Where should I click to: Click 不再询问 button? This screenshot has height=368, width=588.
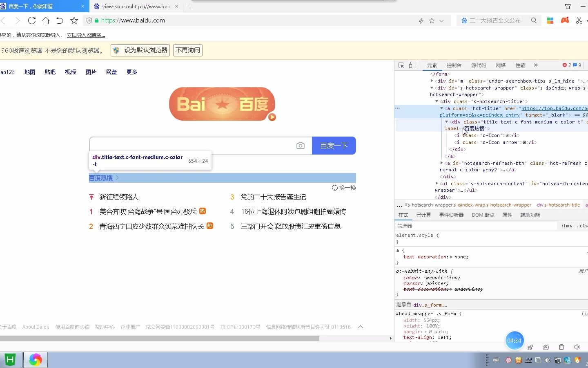click(188, 50)
